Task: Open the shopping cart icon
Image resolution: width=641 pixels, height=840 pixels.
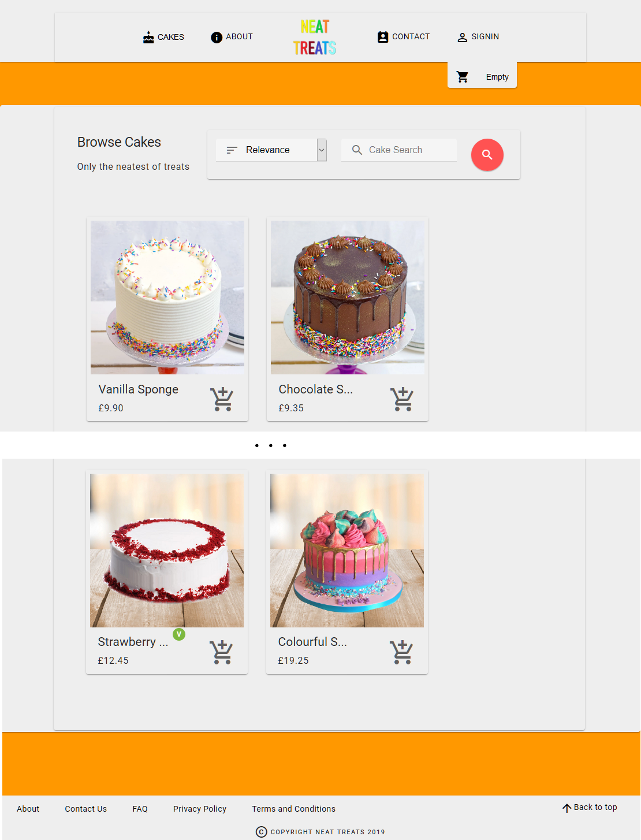Action: coord(463,77)
